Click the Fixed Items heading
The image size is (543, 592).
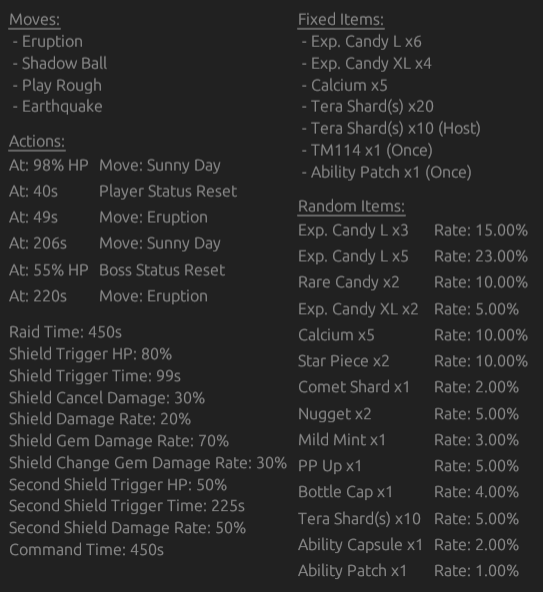[x=341, y=20]
